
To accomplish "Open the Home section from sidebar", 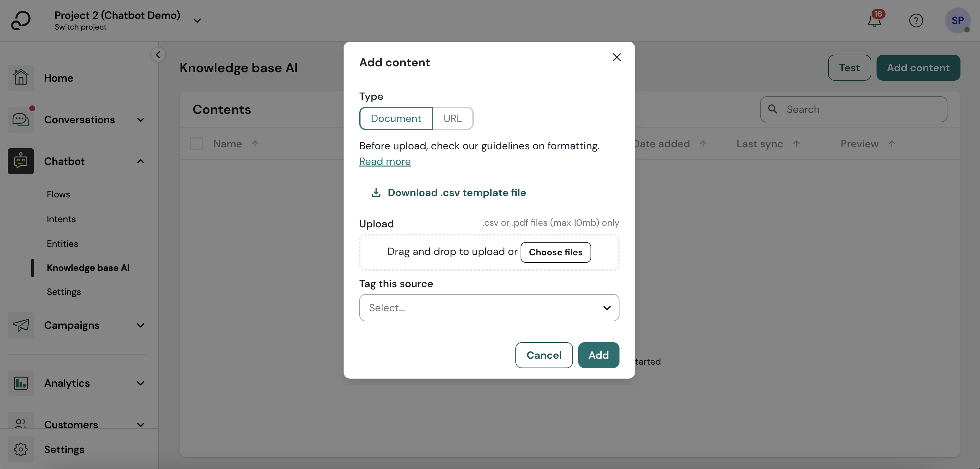I will (x=58, y=78).
